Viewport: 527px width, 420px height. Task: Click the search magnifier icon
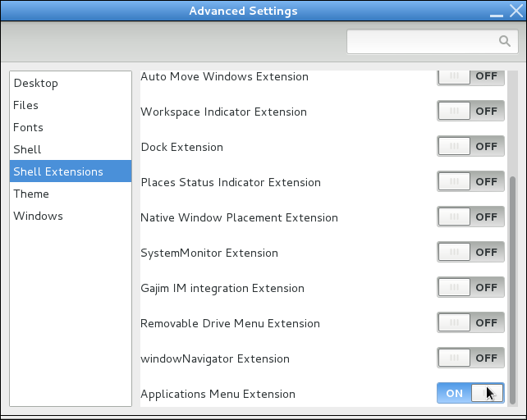coord(505,41)
